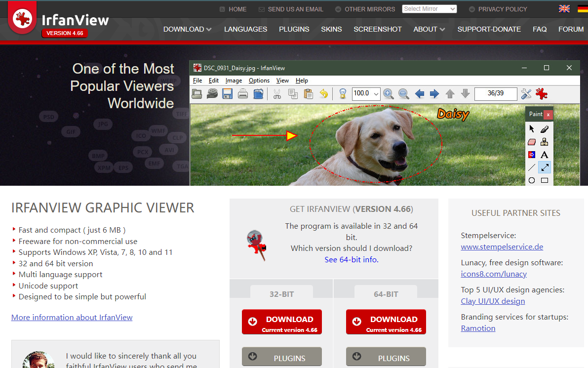Select the Text tool in Paint panel
The height and width of the screenshot is (368, 588).
[x=545, y=155]
